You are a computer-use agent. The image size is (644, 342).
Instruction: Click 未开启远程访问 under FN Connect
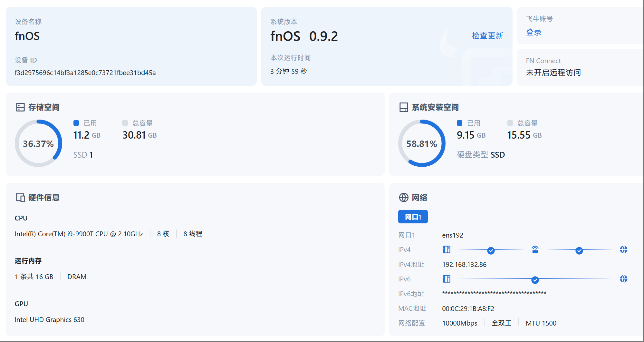point(553,73)
